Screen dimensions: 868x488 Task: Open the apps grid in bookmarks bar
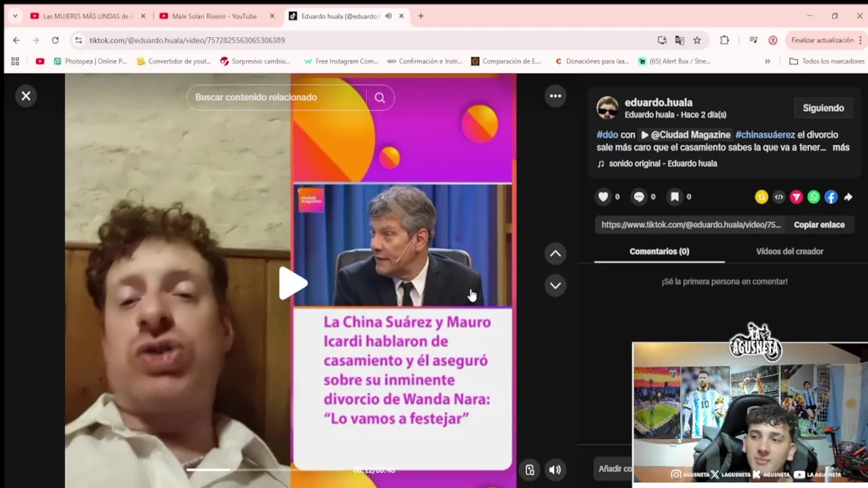tap(15, 61)
